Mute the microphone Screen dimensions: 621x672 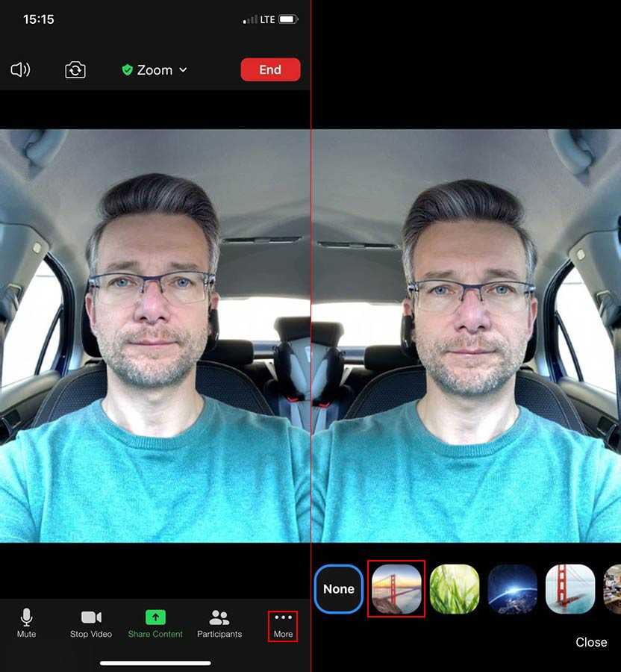point(26,623)
